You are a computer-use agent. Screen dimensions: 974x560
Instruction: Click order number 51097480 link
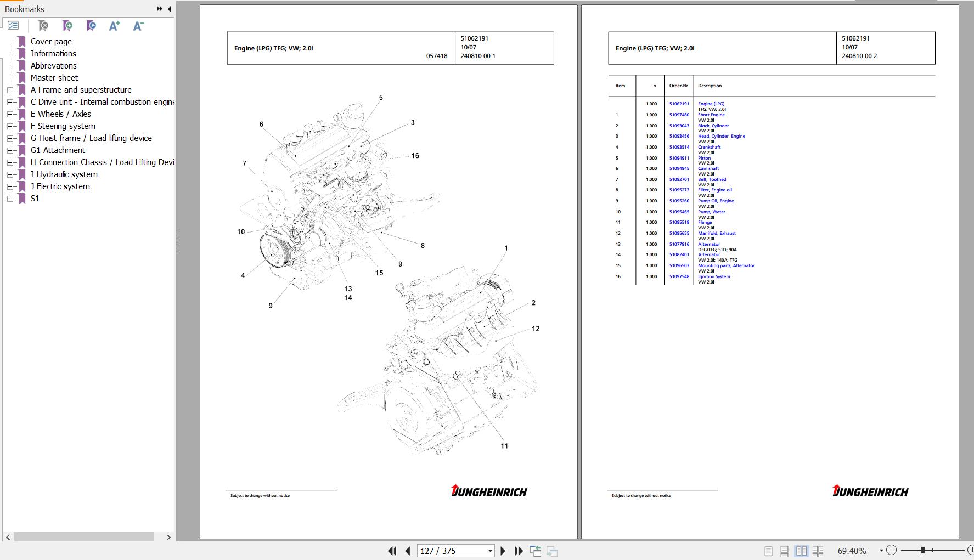point(679,115)
